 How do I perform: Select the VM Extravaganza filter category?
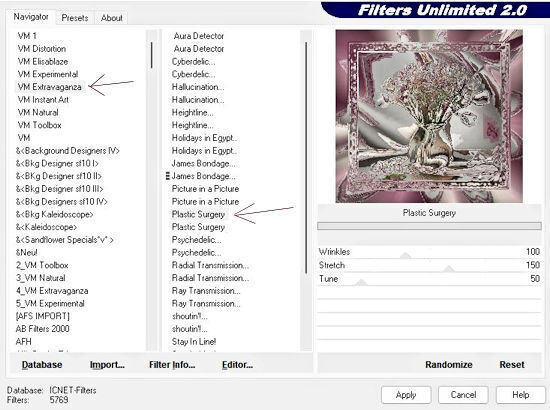click(49, 87)
